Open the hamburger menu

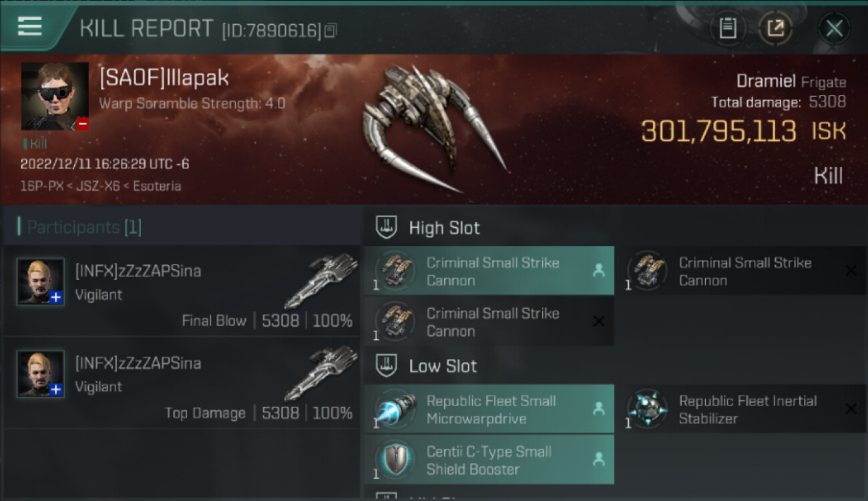[x=30, y=27]
